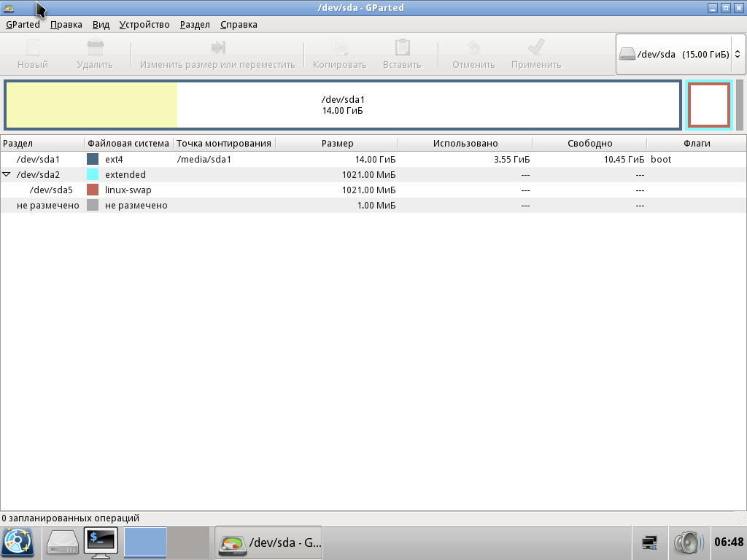Sort by the Размер column header
The width and height of the screenshot is (747, 560).
point(337,144)
